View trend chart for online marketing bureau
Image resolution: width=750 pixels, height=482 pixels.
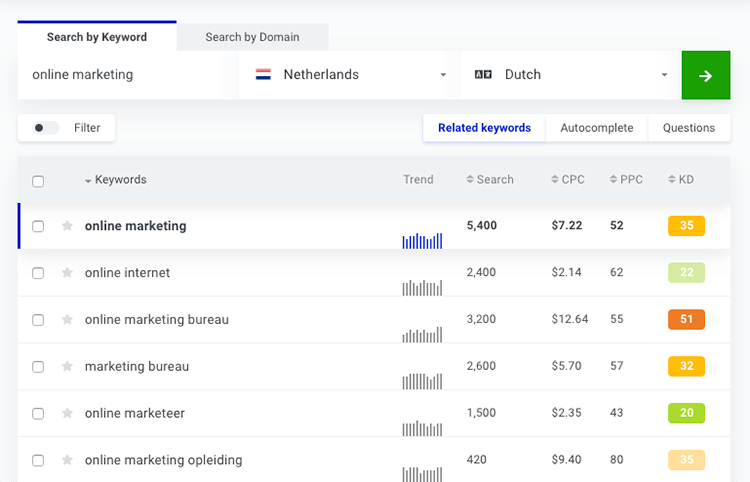tap(422, 334)
